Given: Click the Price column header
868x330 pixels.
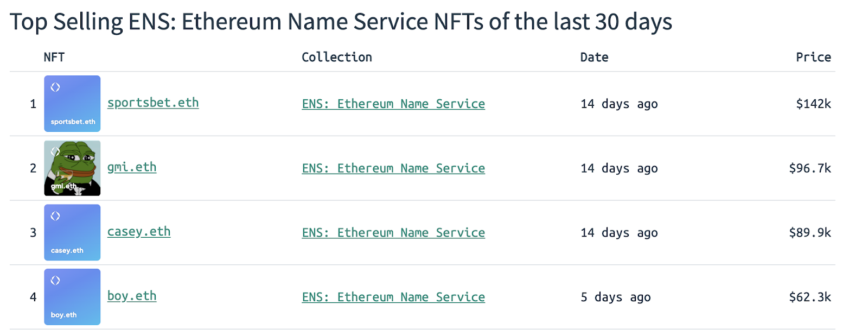Looking at the screenshot, I should [x=813, y=58].
